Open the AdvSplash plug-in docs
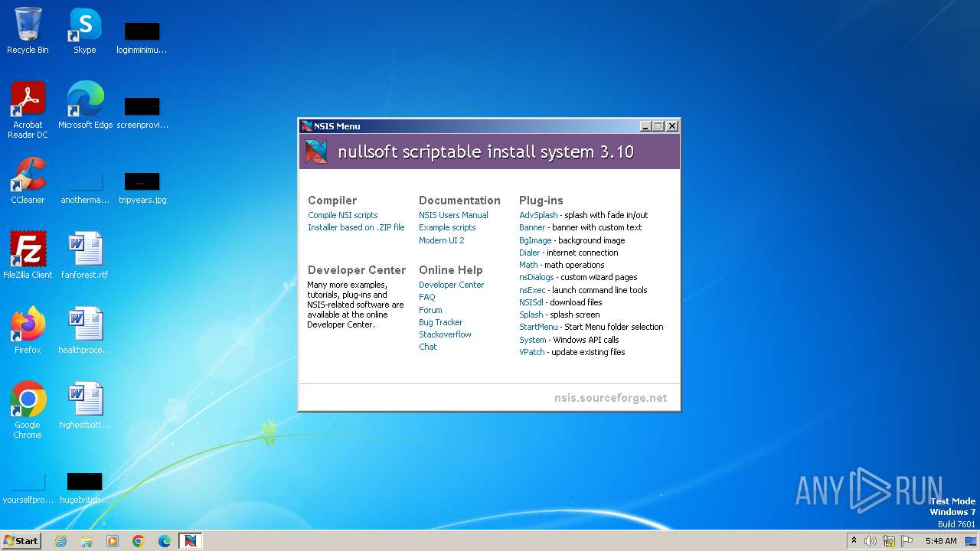This screenshot has height=551, width=980. (x=538, y=215)
